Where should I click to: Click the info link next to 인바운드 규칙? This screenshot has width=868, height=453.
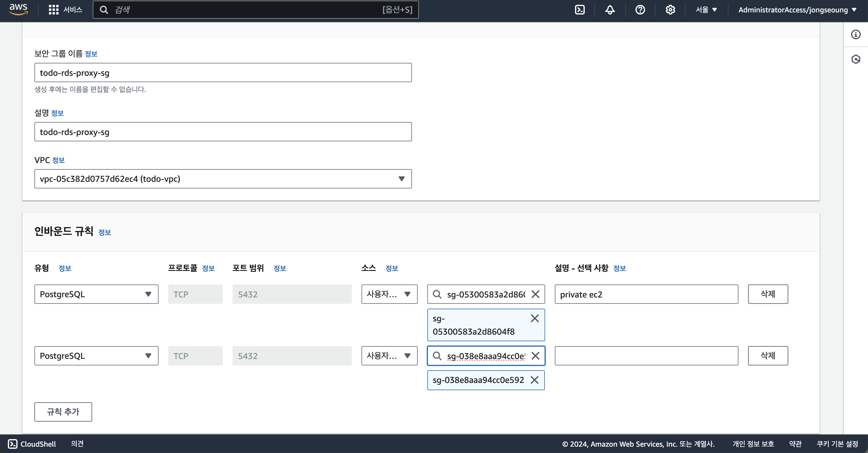104,232
